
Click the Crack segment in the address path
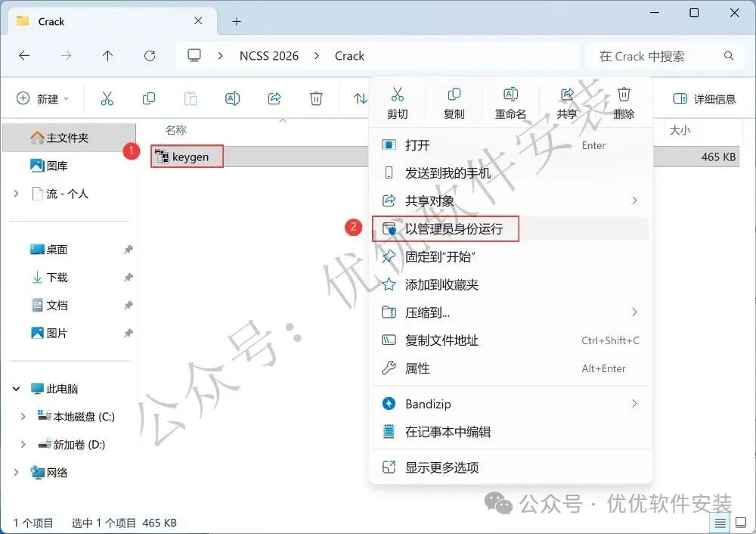pyautogui.click(x=349, y=56)
